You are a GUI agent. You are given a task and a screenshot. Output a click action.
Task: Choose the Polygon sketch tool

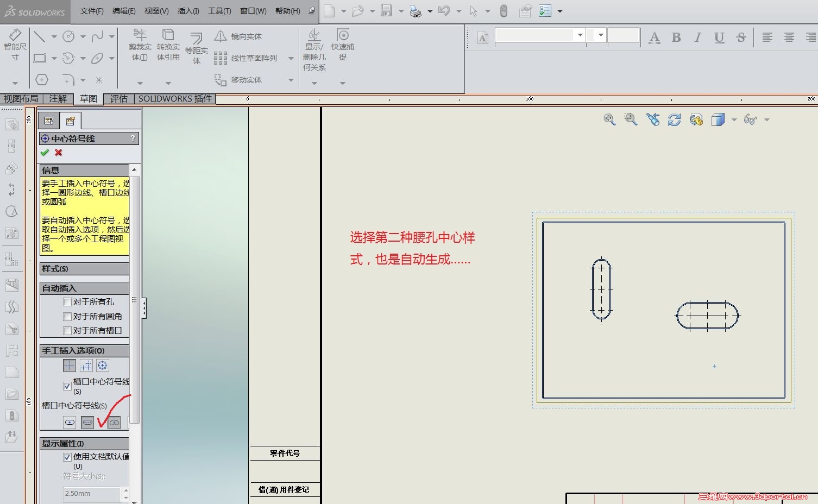[x=42, y=80]
